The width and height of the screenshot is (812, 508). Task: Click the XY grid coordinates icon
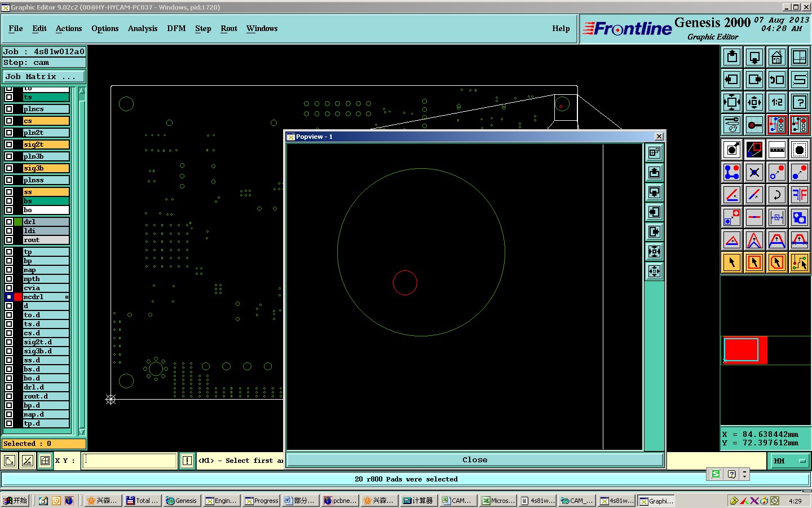point(800,57)
